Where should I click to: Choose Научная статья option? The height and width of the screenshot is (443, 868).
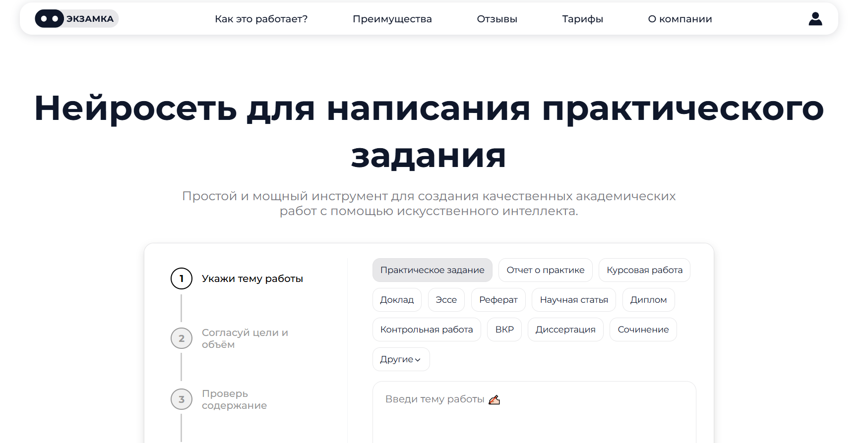[x=573, y=300]
